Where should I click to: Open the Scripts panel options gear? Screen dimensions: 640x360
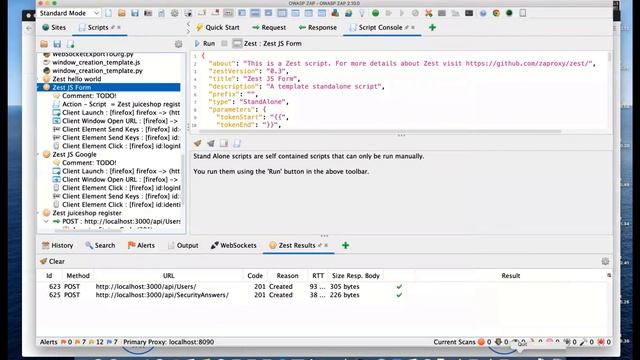point(178,44)
